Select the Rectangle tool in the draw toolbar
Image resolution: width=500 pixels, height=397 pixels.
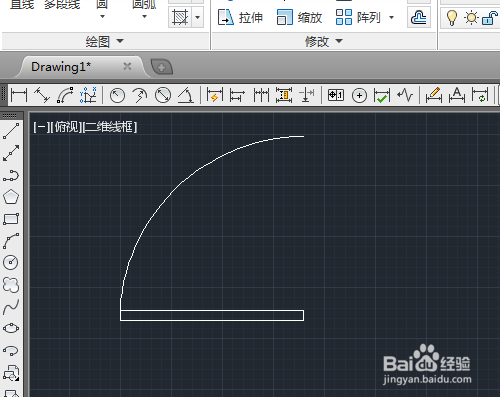tap(11, 219)
